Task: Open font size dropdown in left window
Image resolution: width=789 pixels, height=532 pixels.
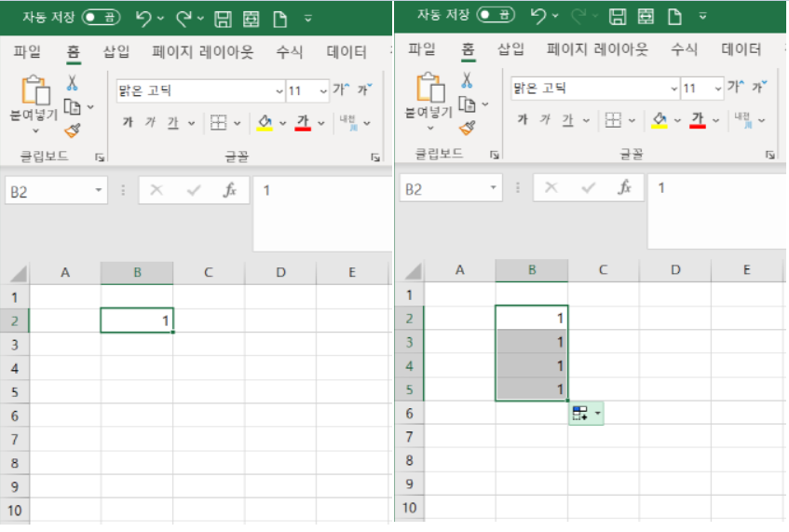Action: tap(323, 91)
